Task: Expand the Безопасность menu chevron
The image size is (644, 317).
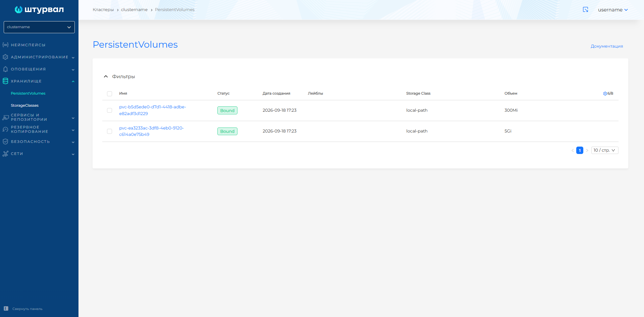Action: [x=73, y=142]
